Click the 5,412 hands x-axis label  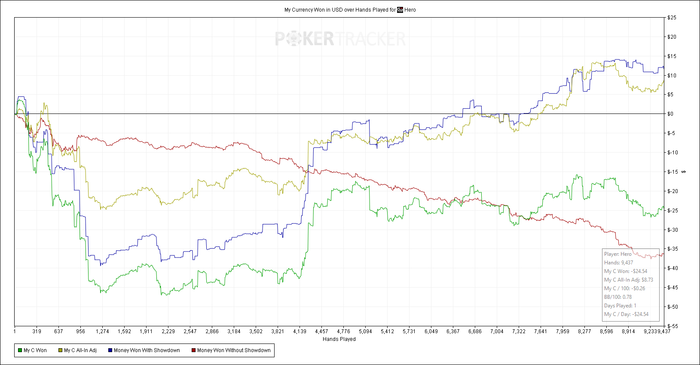coord(387,332)
